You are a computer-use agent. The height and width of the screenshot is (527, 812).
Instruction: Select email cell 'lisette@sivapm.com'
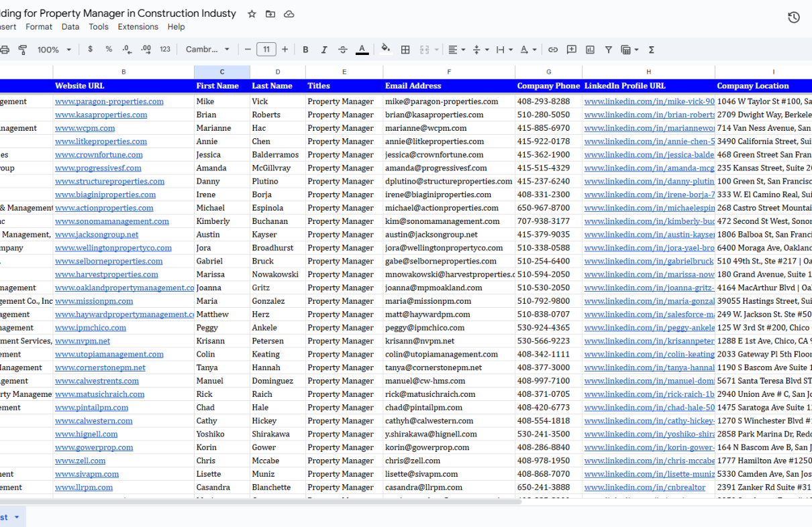[x=449, y=474]
